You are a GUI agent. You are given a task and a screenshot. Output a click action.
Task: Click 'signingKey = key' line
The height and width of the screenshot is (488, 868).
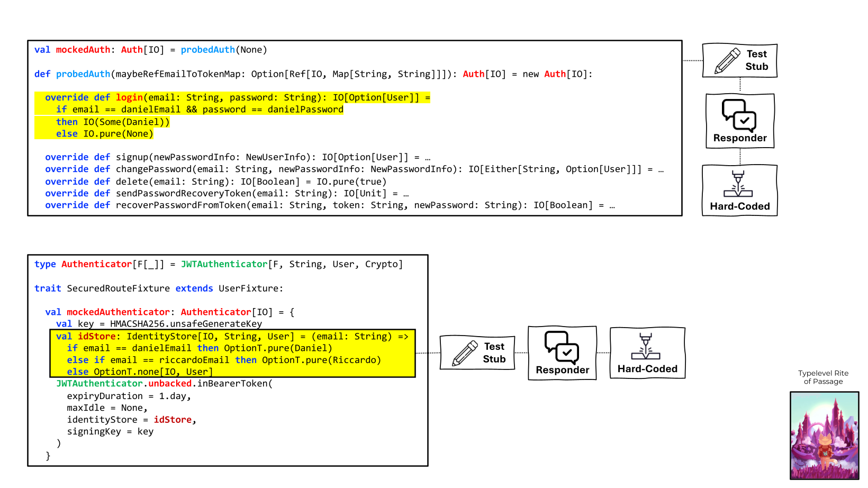tap(110, 431)
